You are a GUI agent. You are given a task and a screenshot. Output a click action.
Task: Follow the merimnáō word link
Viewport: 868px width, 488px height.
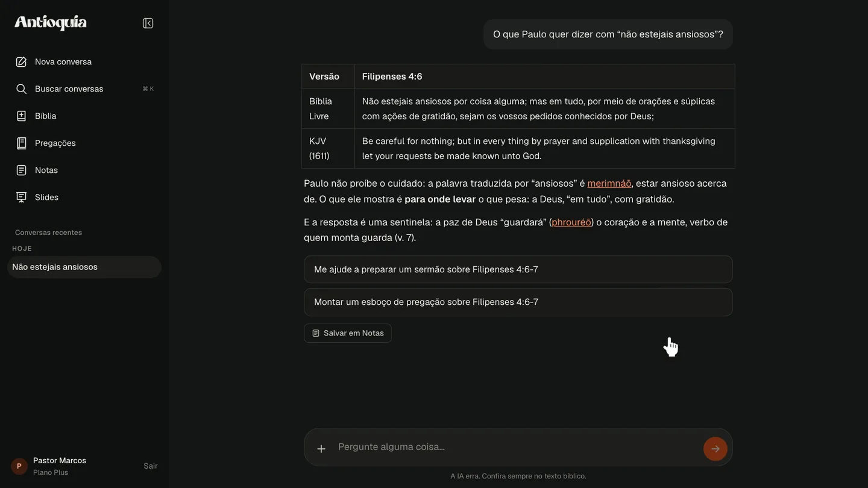pyautogui.click(x=609, y=183)
